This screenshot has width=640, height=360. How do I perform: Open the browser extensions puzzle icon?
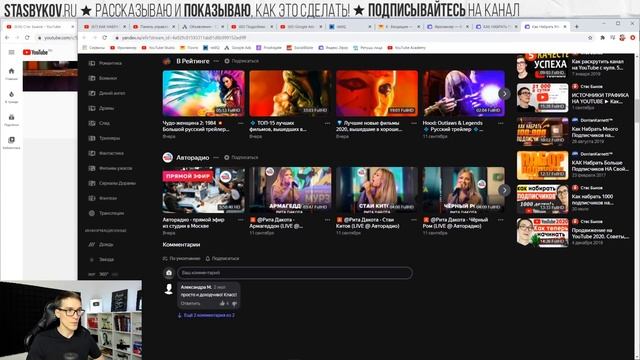point(602,38)
